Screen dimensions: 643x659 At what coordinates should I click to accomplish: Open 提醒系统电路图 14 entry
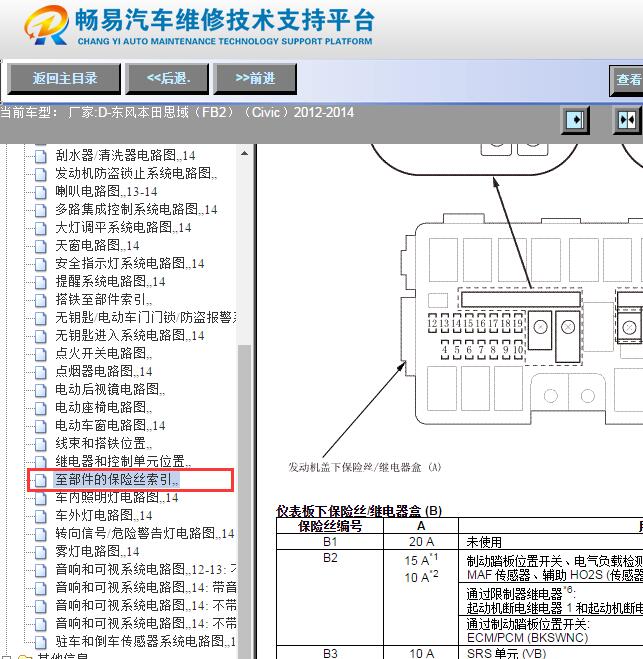pos(110,282)
